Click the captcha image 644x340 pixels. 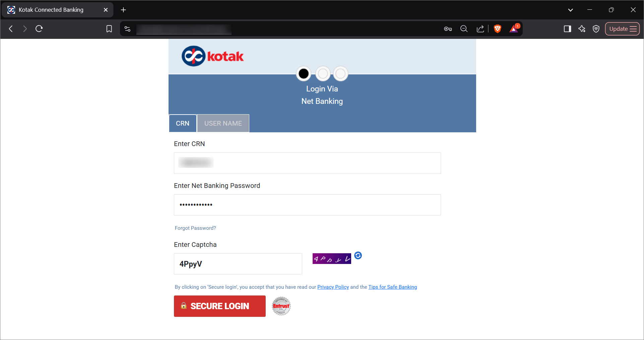click(332, 259)
